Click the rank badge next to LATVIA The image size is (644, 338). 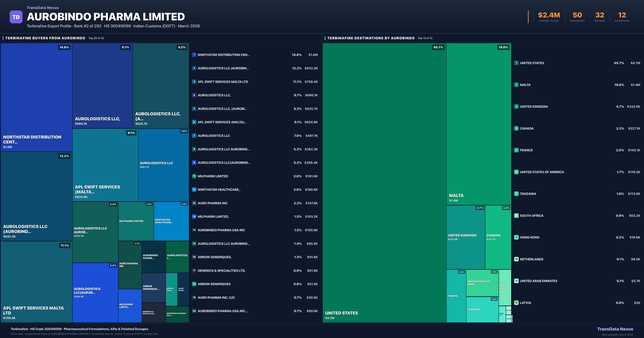[516, 302]
